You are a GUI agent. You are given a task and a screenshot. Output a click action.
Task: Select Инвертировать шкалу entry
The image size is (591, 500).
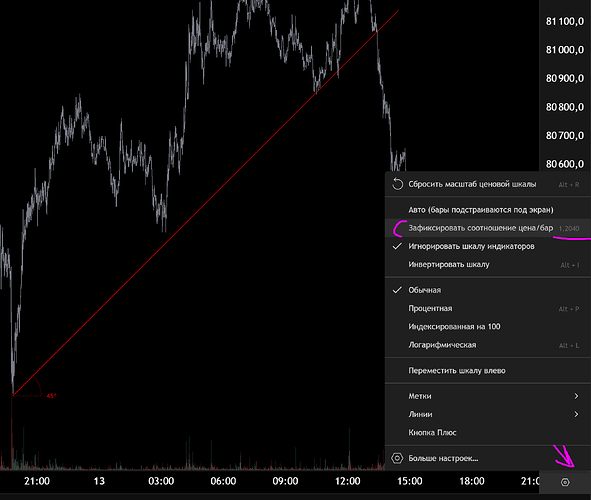point(488,265)
